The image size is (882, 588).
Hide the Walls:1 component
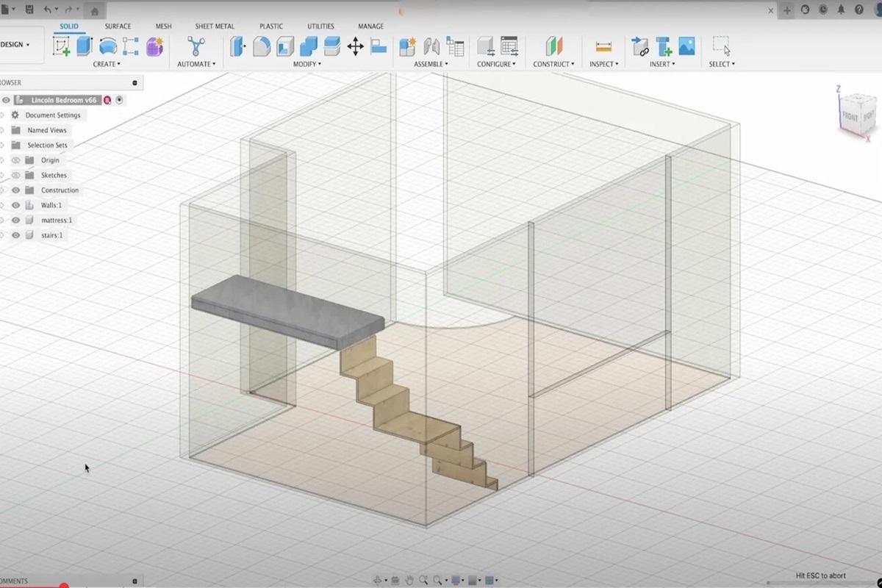tap(15, 205)
